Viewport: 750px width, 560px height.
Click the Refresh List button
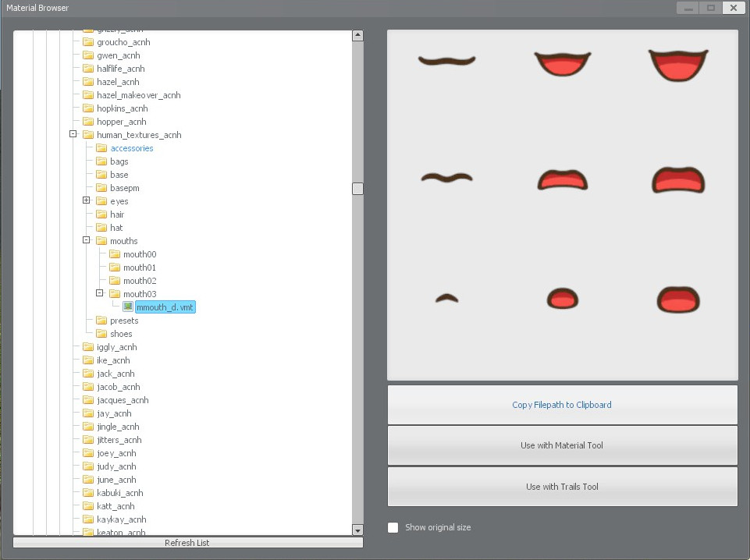pyautogui.click(x=187, y=543)
